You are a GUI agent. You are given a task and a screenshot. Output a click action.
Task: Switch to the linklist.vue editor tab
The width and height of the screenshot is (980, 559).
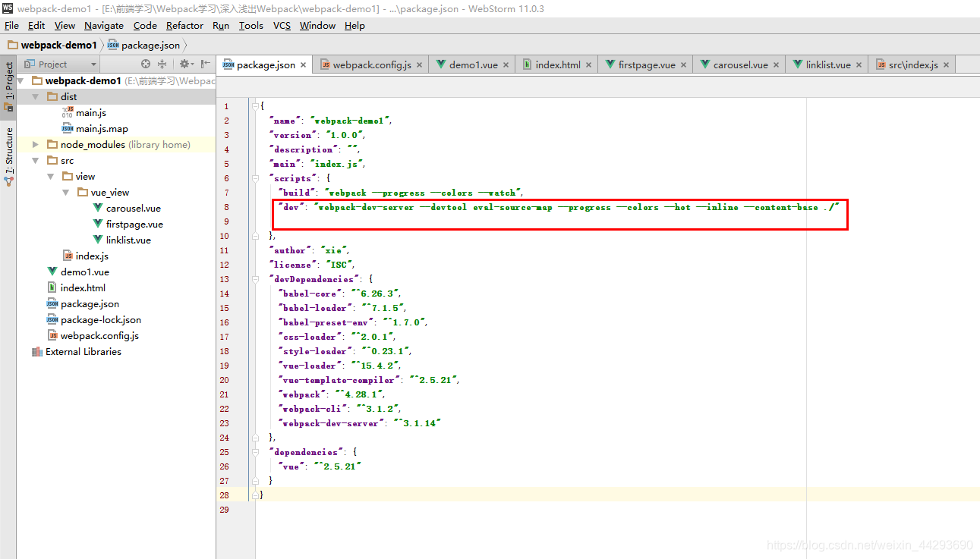point(828,64)
